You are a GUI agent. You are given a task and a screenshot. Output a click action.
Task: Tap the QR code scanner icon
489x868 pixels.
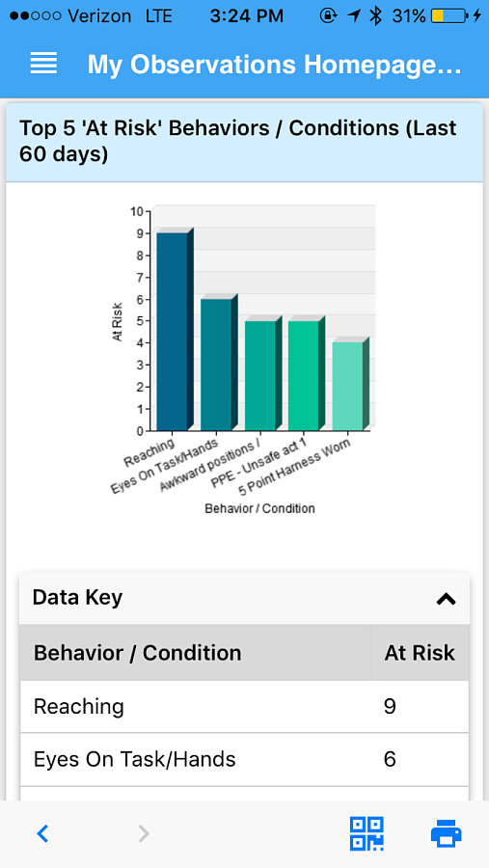367,833
